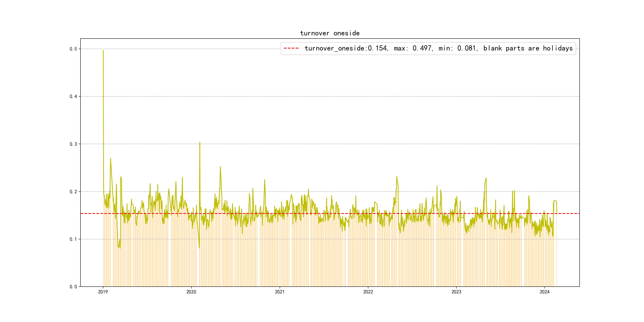Click the 2022 x-axis tick label
Screen dimensions: 644x322
pos(368,292)
